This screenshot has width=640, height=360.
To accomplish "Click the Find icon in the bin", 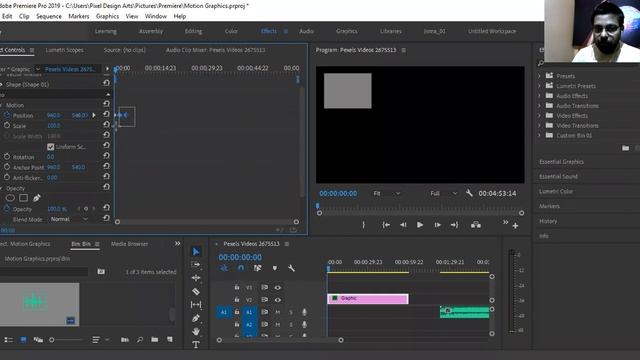I will (140, 340).
